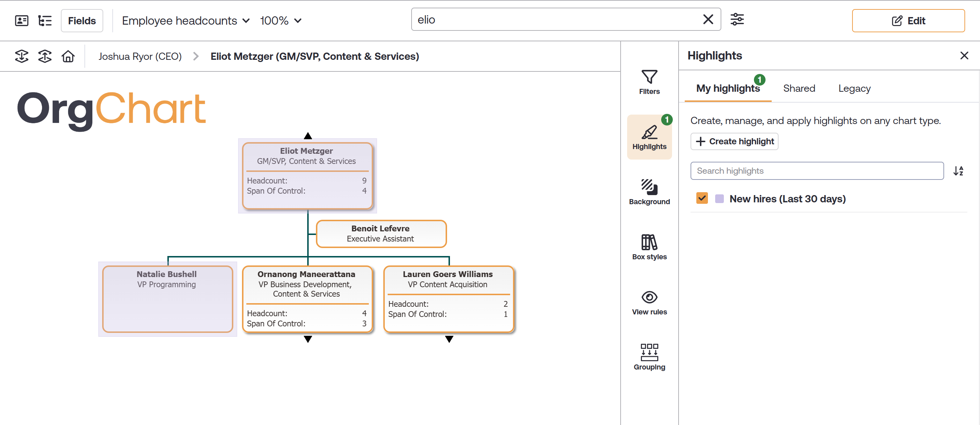The height and width of the screenshot is (425, 980).
Task: Open the Box styles panel
Action: [649, 248]
